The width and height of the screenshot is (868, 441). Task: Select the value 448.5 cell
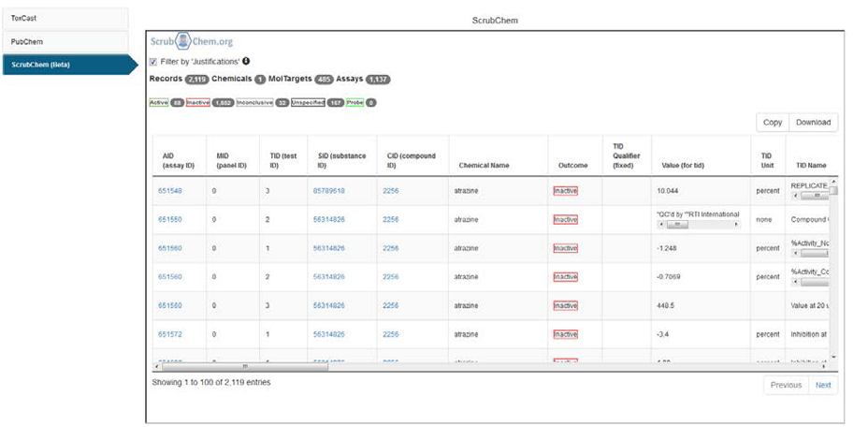coord(702,305)
